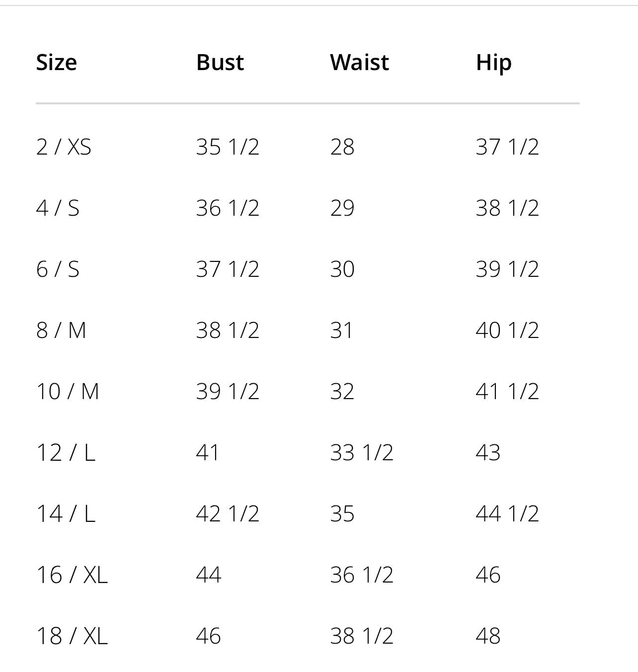
Task: Click the 8 / M size label
Action: [61, 331]
